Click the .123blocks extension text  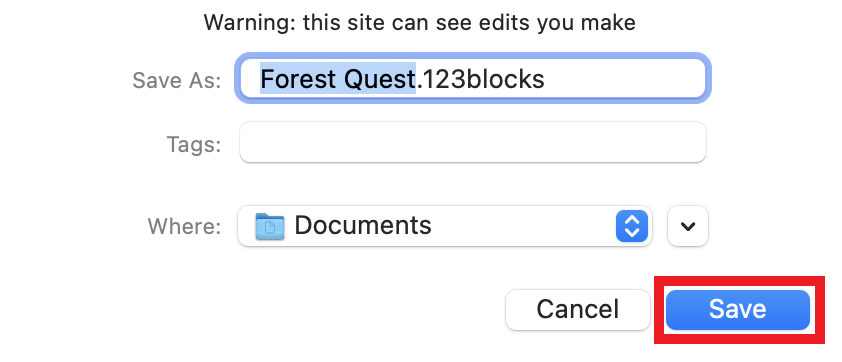pos(481,79)
